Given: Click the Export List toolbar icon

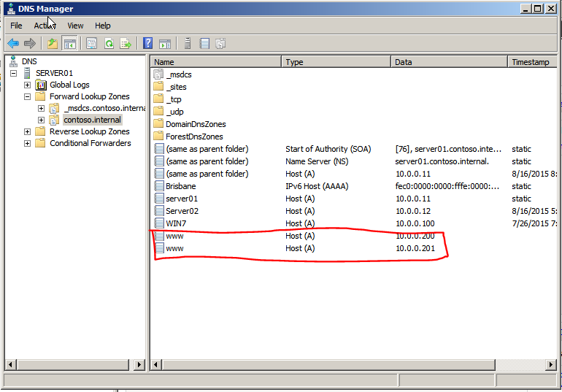Looking at the screenshot, I should 126,44.
